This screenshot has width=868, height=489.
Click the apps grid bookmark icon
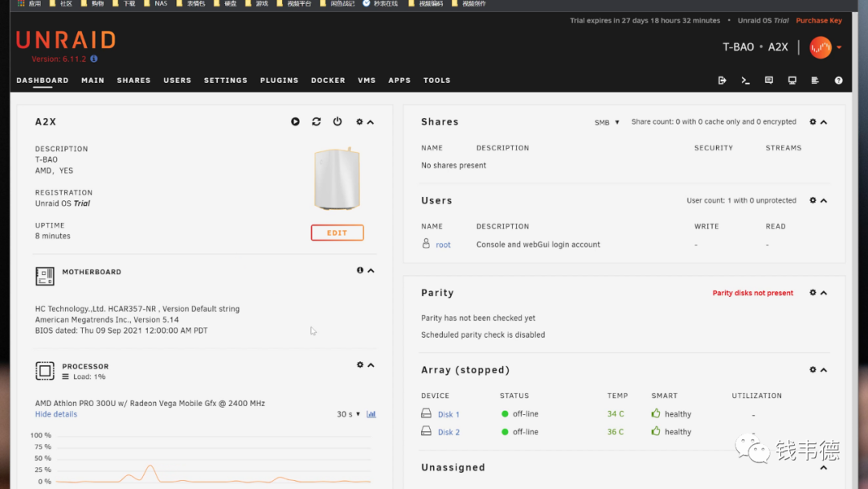[21, 3]
